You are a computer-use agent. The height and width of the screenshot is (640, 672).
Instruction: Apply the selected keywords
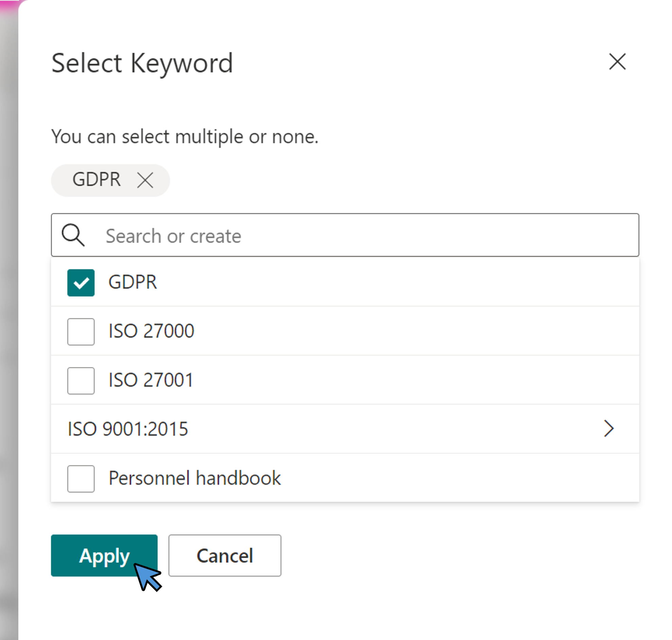[104, 555]
